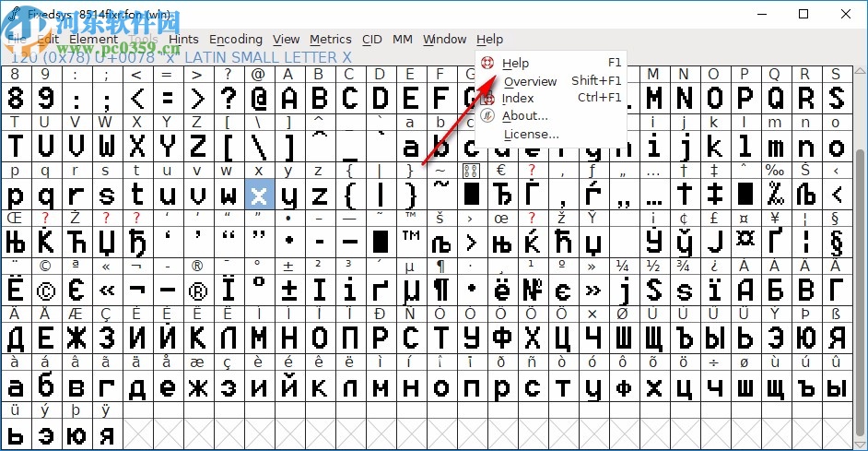Image resolution: width=868 pixels, height=451 pixels.
Task: Minimize the FontForge window
Action: [x=762, y=15]
